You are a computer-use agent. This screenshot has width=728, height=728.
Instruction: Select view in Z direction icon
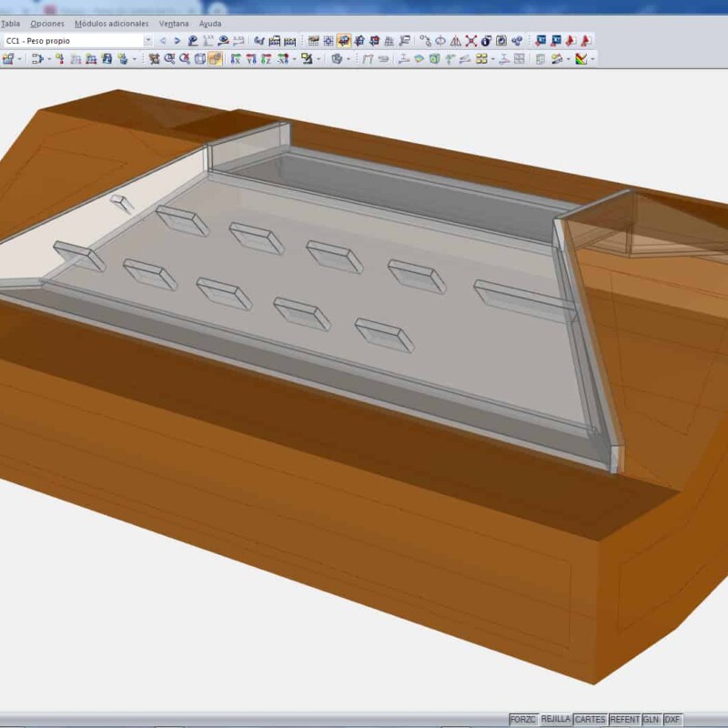pyautogui.click(x=266, y=59)
